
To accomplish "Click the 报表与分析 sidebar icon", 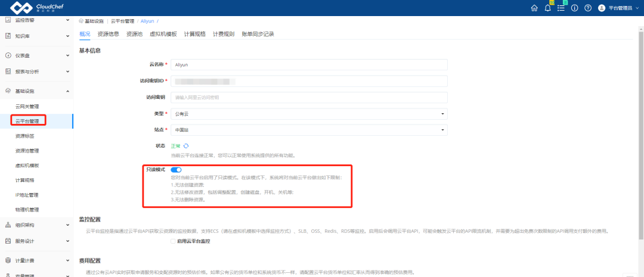I will point(8,71).
